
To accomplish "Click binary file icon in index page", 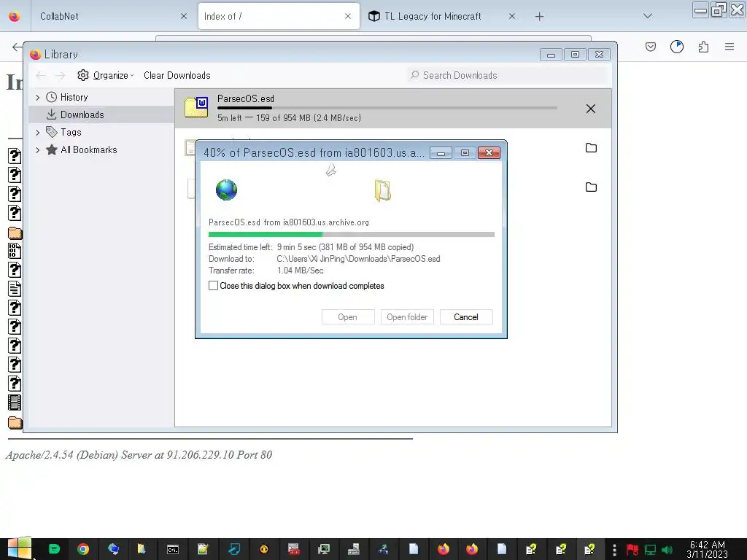I will click(15, 251).
